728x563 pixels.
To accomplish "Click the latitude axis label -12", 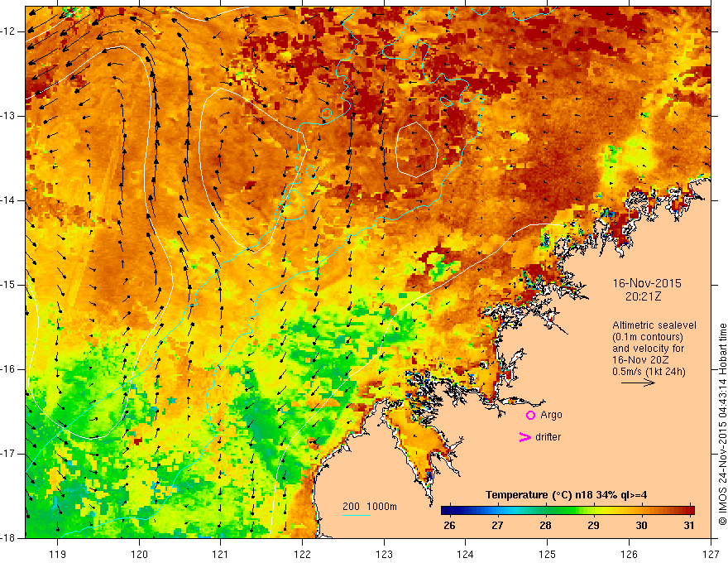I will (x=8, y=31).
